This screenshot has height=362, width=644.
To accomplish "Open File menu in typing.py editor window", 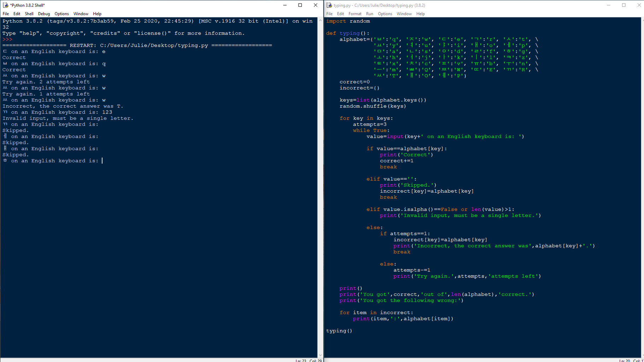I will click(x=329, y=14).
